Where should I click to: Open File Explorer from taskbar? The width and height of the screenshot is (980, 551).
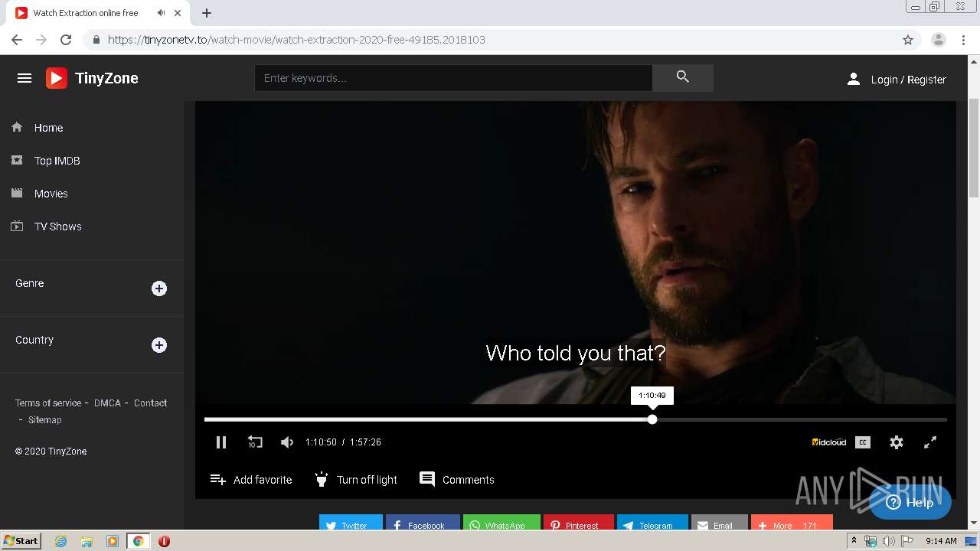pos(87,541)
